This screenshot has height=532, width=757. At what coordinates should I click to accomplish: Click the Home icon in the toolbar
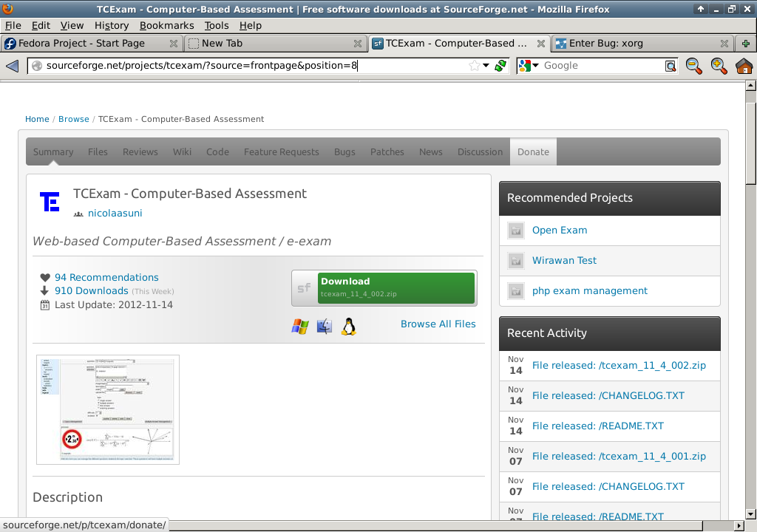[744, 66]
